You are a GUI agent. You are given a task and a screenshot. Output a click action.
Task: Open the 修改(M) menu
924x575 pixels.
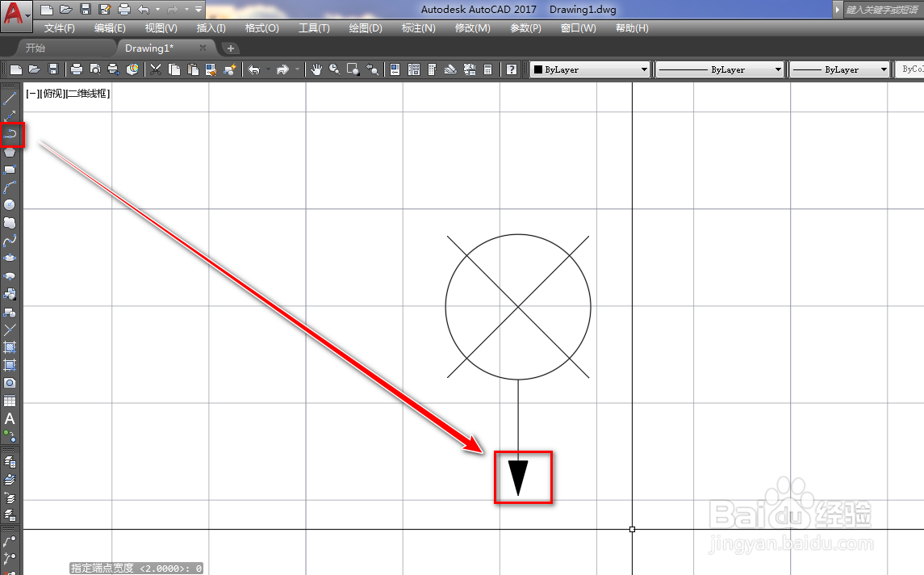473,27
